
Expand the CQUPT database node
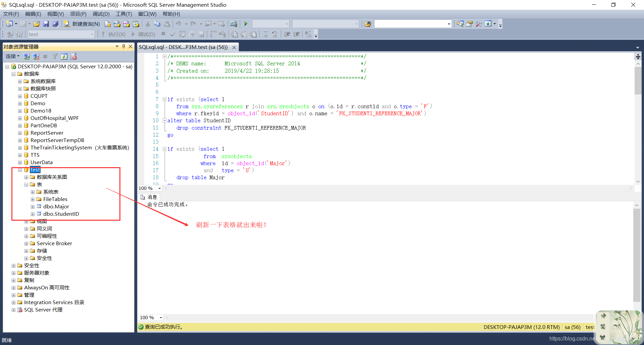pos(20,96)
